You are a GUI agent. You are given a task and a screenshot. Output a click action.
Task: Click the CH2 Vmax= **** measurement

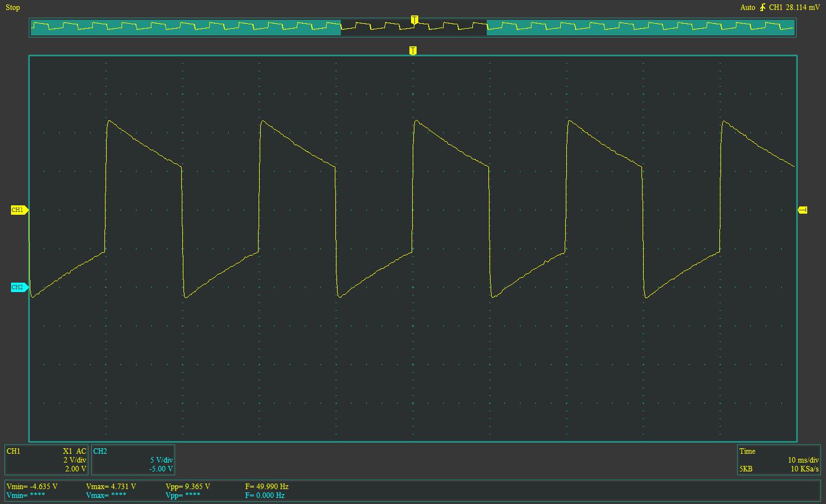(x=106, y=495)
